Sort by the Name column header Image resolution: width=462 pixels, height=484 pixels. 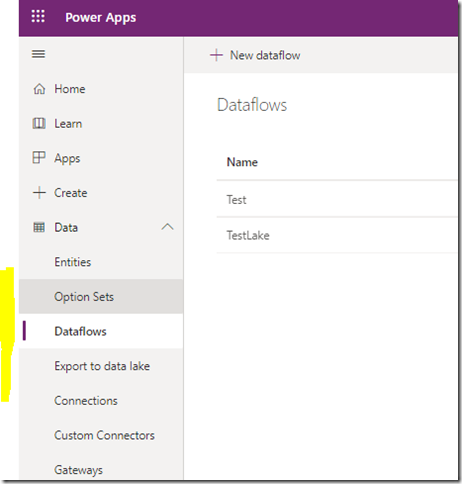[242, 162]
